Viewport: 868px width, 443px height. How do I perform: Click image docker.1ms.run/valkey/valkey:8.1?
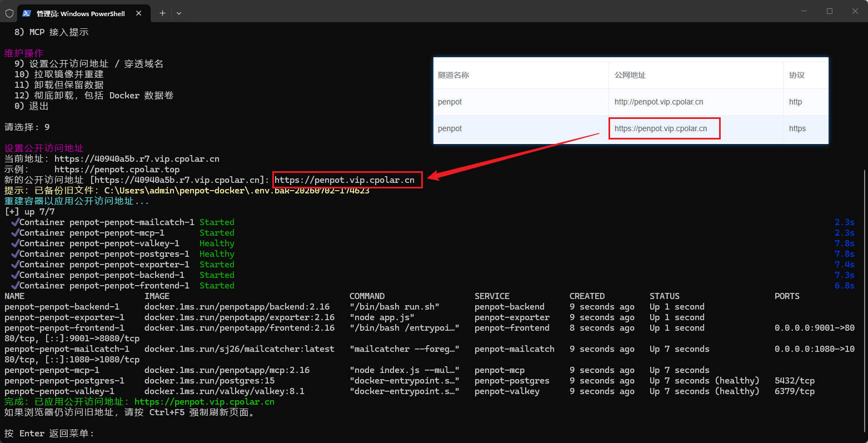click(x=225, y=391)
